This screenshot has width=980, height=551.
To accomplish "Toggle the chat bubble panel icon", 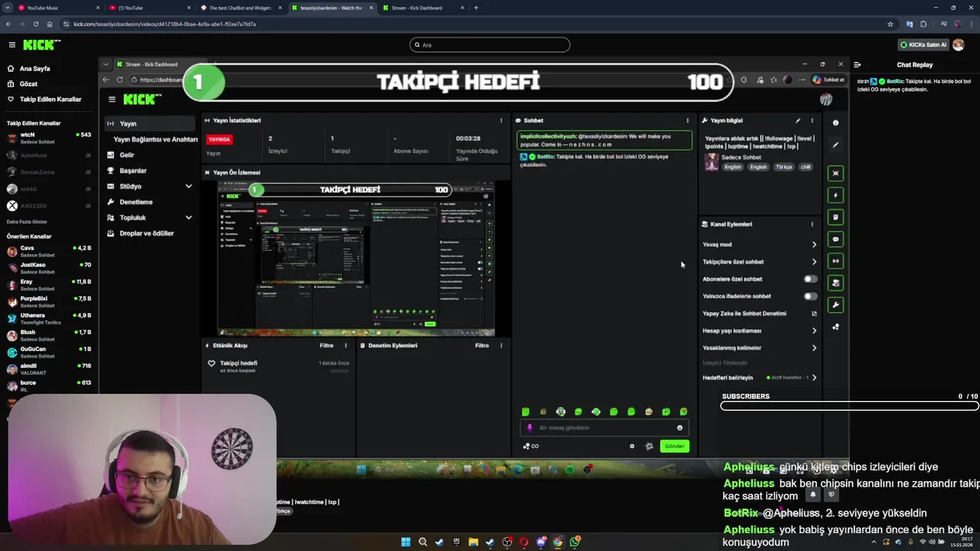I will click(835, 240).
